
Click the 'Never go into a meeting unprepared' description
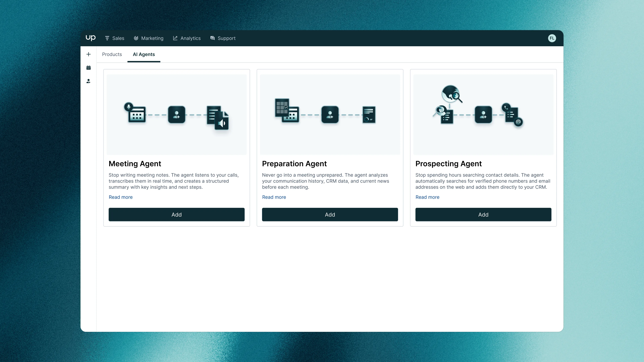point(326,181)
